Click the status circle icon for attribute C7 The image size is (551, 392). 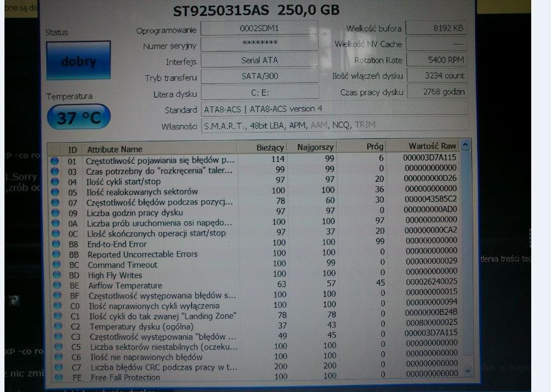pyautogui.click(x=59, y=367)
